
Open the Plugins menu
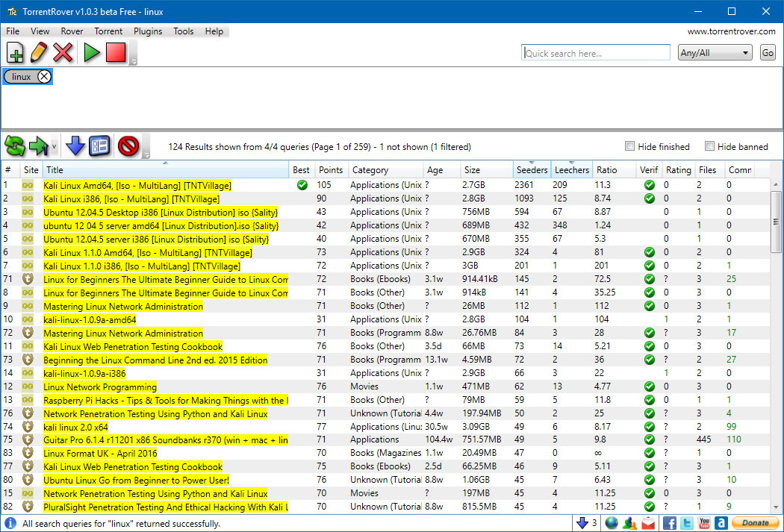148,31
